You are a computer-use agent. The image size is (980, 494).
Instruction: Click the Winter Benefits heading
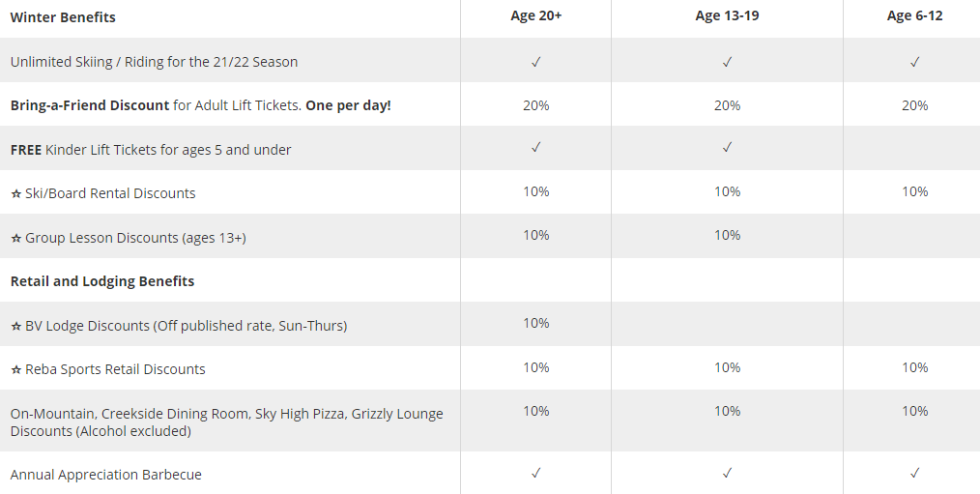click(63, 17)
